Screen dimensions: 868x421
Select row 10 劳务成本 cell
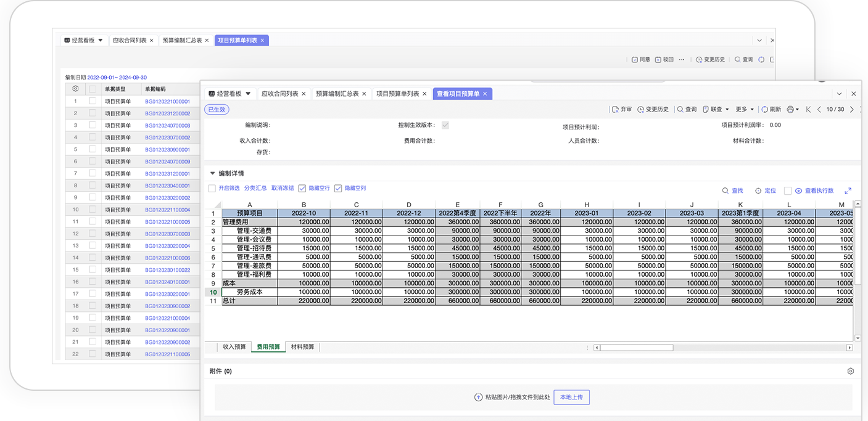coord(249,292)
